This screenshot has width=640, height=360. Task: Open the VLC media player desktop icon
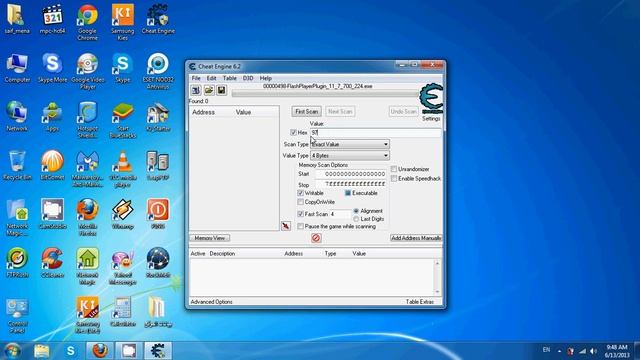coord(122,169)
